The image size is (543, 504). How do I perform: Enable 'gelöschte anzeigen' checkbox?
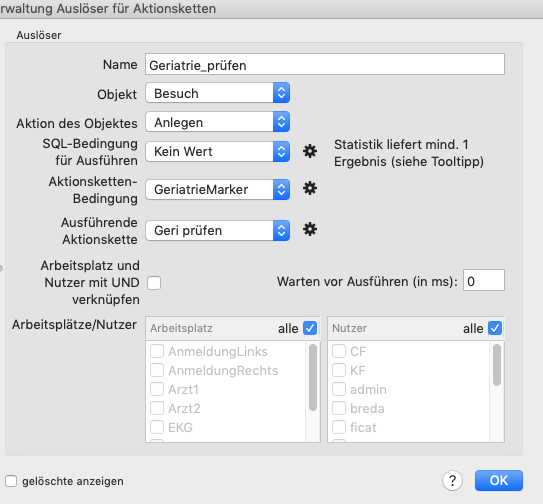(11, 481)
